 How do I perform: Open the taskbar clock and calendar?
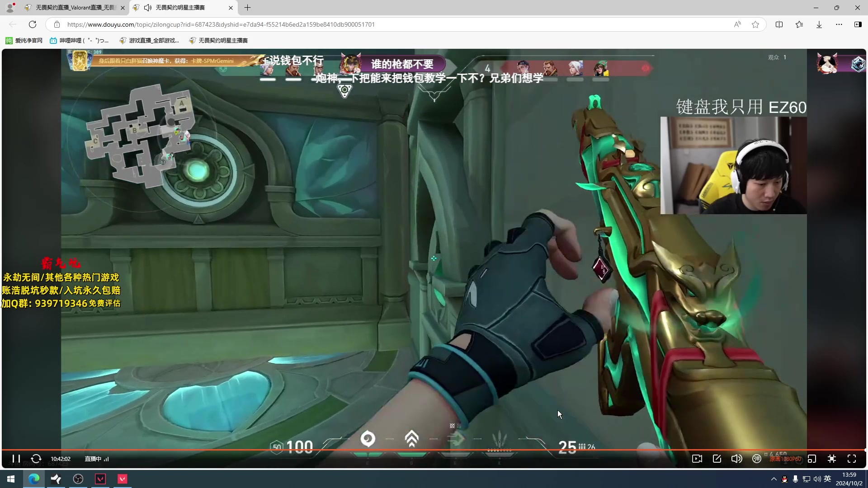click(849, 479)
